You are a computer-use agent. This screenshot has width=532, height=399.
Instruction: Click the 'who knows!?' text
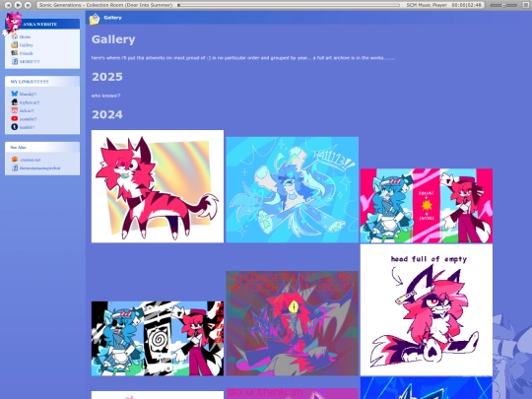[x=105, y=96]
